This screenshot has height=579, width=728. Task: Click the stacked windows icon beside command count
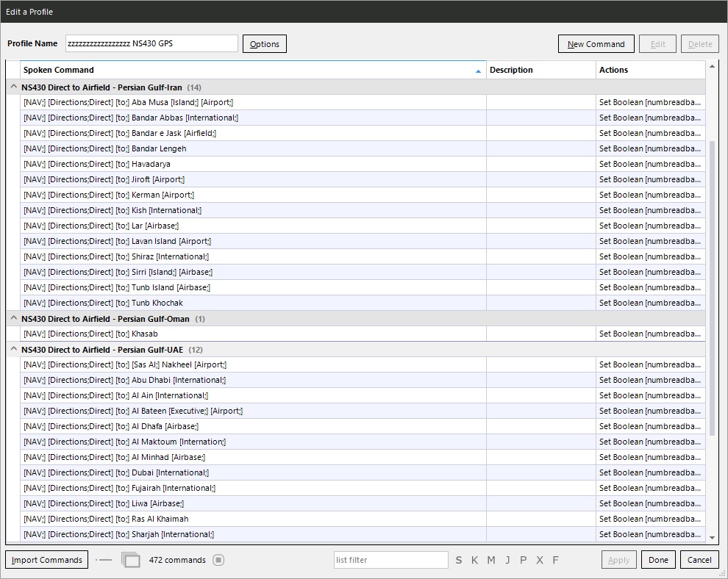click(x=130, y=560)
